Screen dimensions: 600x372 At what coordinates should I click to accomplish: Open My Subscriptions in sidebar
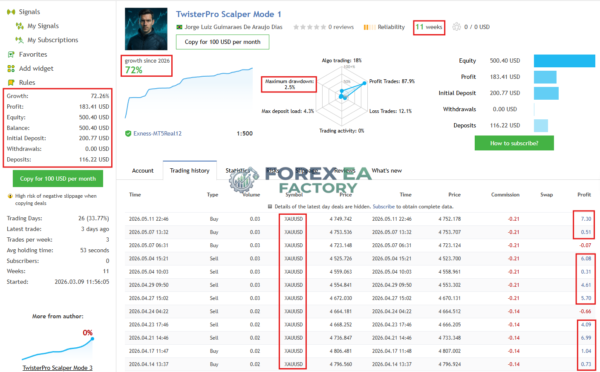[x=53, y=40]
